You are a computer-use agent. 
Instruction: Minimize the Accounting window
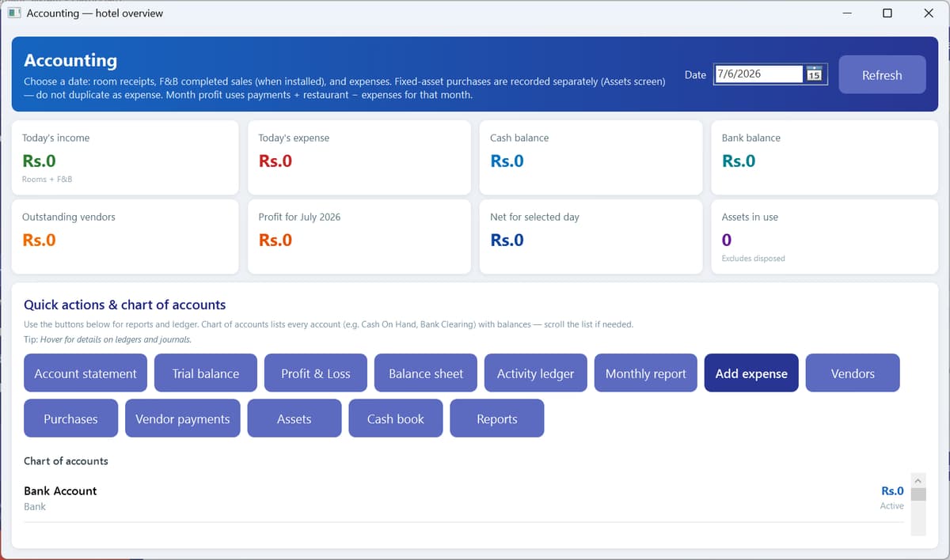[846, 13]
